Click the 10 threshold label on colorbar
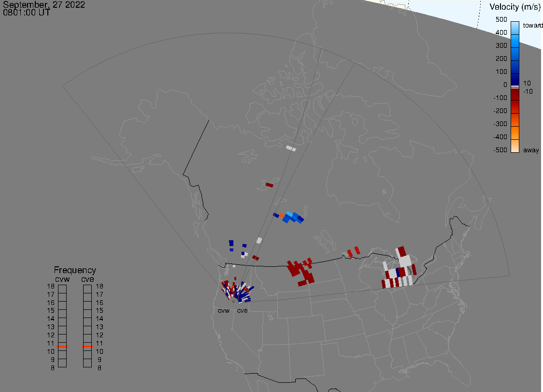The image size is (543, 392). (527, 83)
